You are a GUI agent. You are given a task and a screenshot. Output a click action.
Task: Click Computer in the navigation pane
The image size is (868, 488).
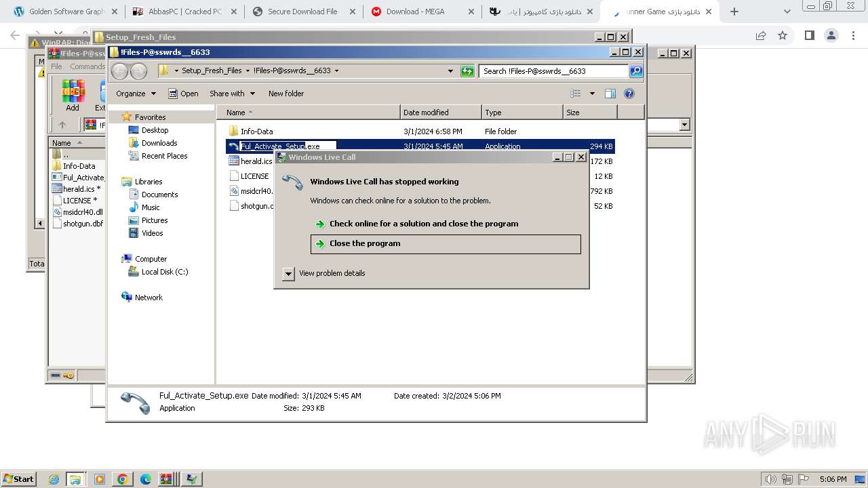coord(151,259)
